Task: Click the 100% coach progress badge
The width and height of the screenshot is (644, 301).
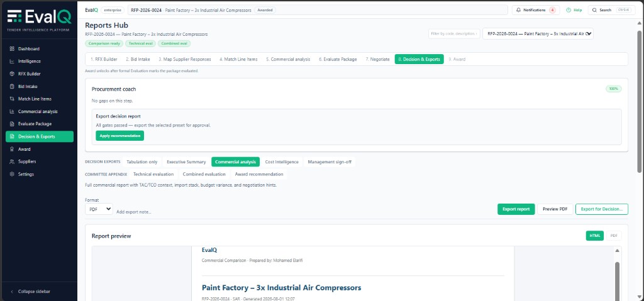Action: [614, 89]
